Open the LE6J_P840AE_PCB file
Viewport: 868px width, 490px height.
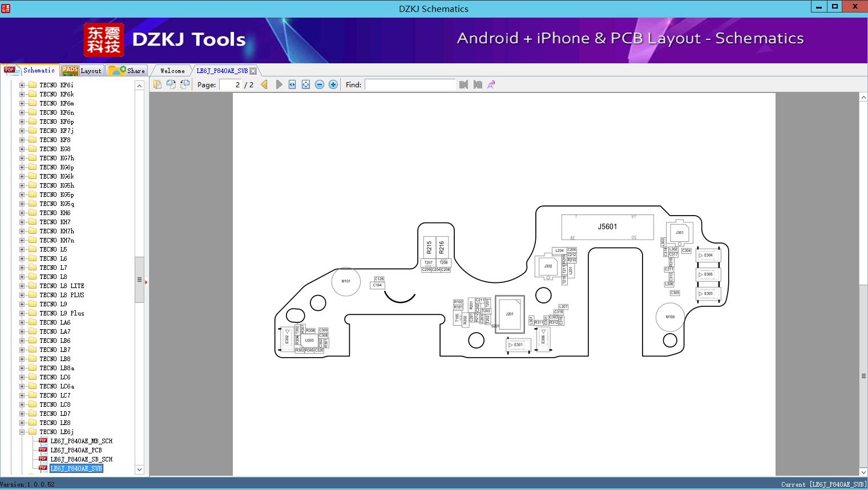pos(76,450)
